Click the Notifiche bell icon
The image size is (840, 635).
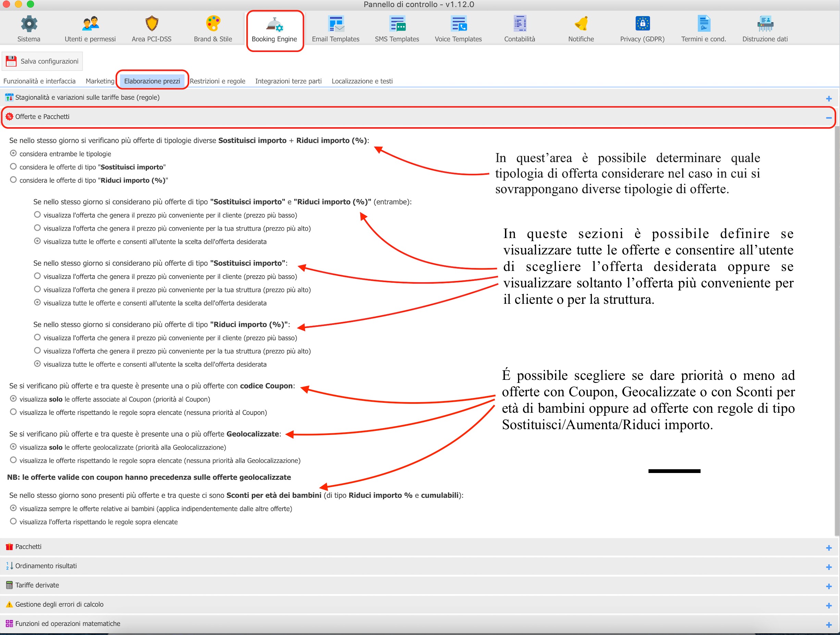tap(581, 24)
